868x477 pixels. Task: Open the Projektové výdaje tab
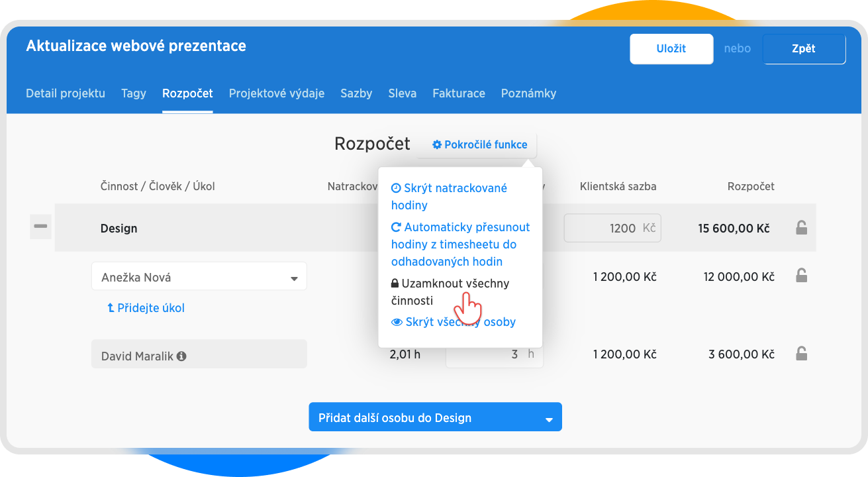276,93
